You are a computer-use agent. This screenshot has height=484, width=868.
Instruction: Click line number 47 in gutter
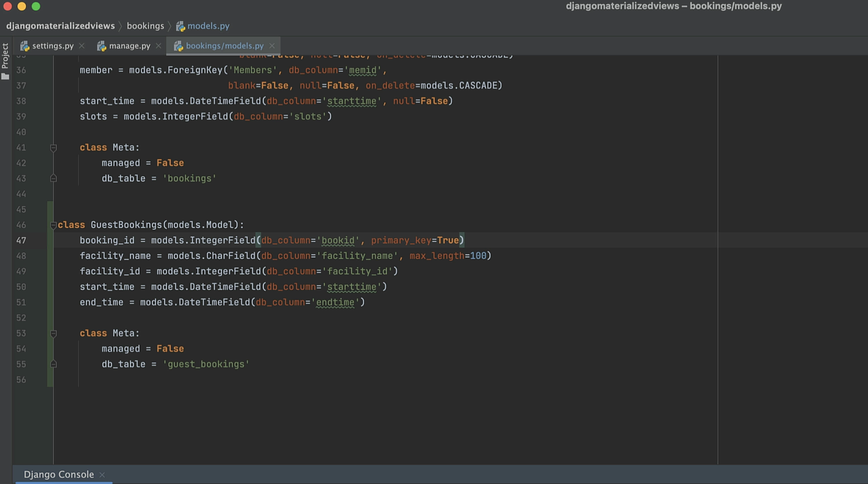21,240
